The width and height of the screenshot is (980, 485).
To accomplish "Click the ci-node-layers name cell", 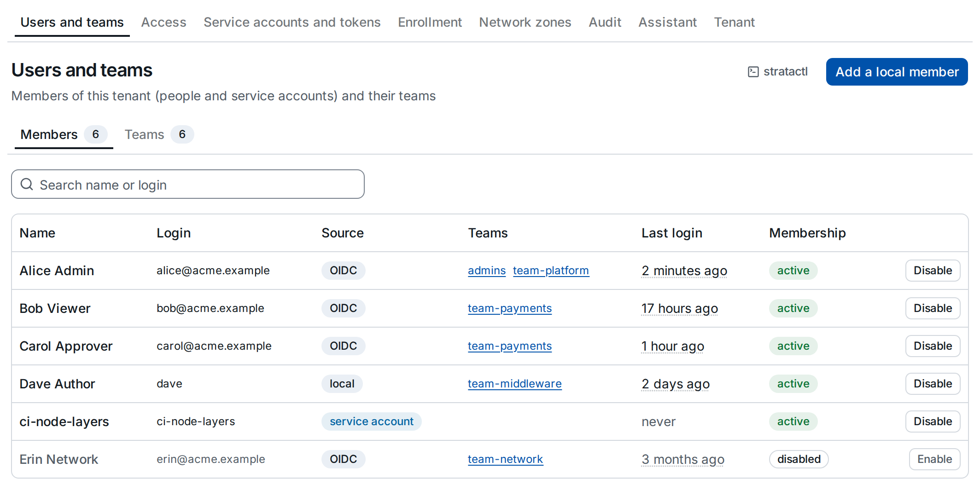I will point(64,421).
